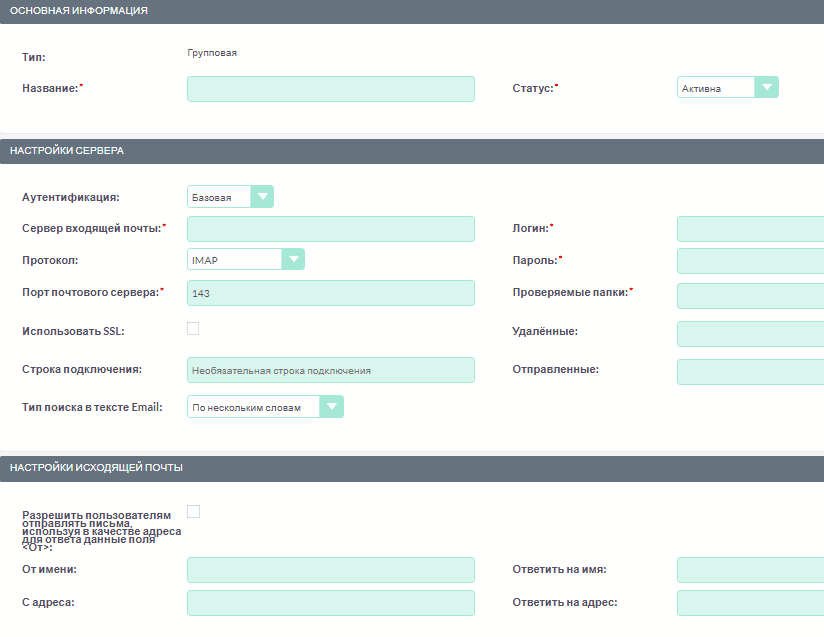Check the allow users to send letters checkbox

[x=193, y=511]
